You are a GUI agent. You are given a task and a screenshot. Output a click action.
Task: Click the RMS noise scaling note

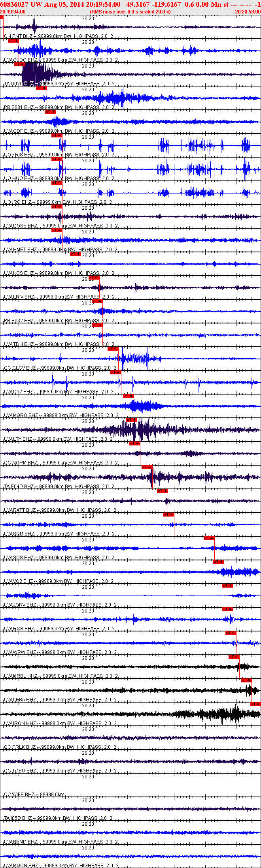(x=130, y=12)
